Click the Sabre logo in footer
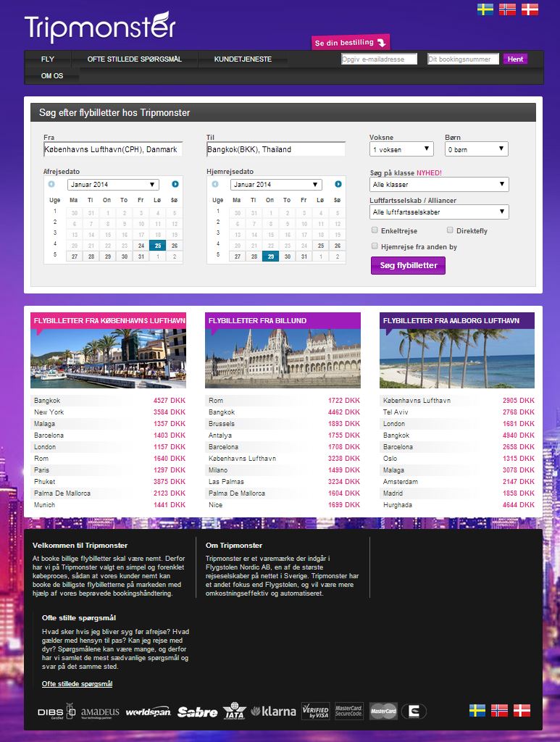 [197, 712]
